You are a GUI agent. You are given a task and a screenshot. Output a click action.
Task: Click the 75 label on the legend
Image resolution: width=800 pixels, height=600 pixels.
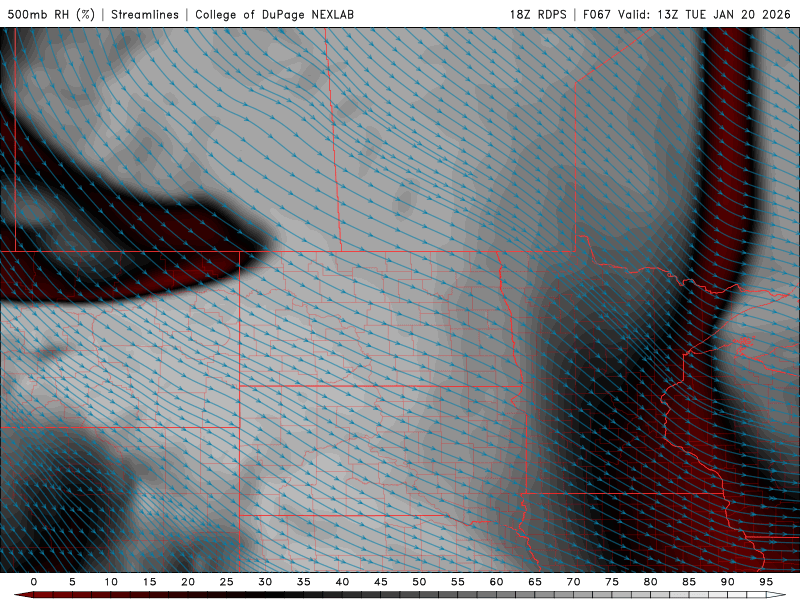[612, 582]
